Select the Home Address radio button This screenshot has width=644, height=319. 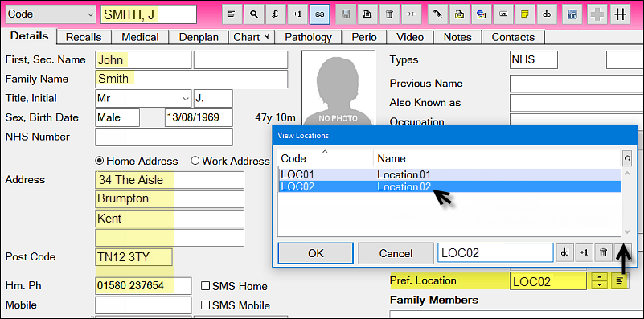[x=99, y=161]
